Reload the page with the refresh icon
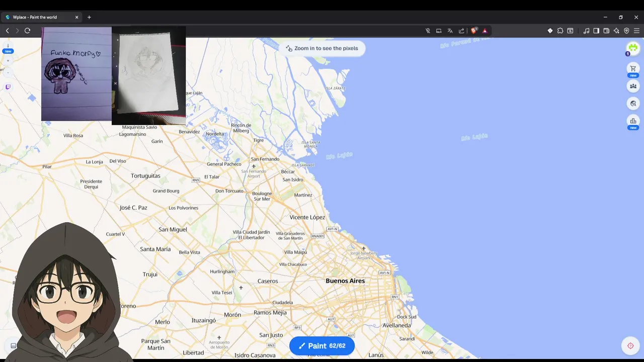Image resolution: width=644 pixels, height=362 pixels. click(x=28, y=31)
